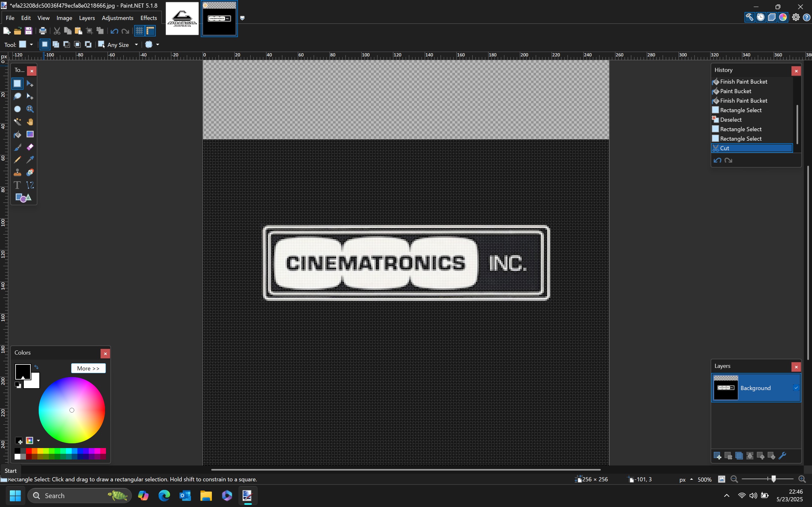Screen dimensions: 812x507
Task: Activate the Gradient tool
Action: click(x=30, y=134)
